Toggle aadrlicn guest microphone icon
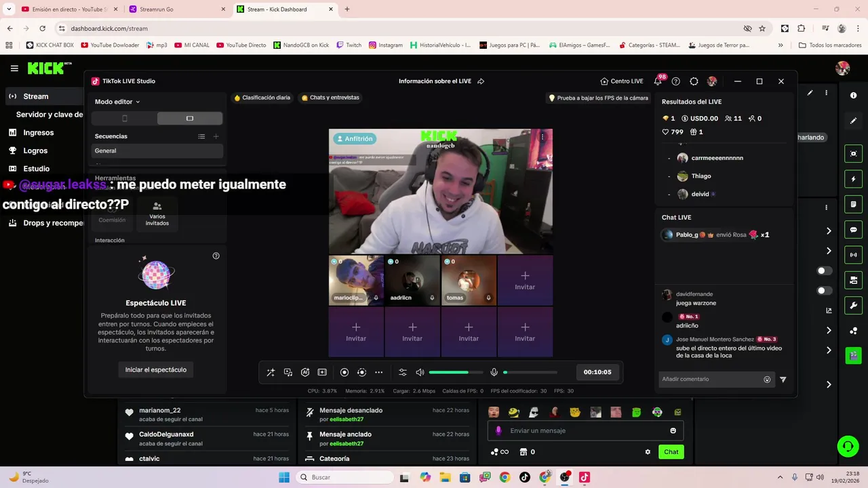Image resolution: width=868 pixels, height=488 pixels. [432, 298]
